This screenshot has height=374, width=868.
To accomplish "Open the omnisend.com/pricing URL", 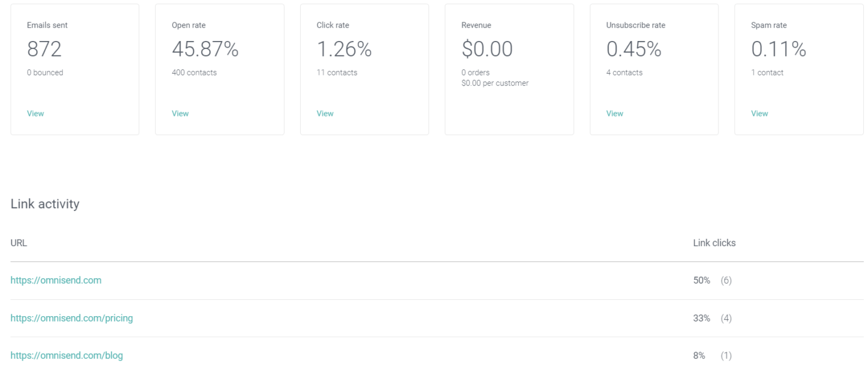I will [x=72, y=318].
